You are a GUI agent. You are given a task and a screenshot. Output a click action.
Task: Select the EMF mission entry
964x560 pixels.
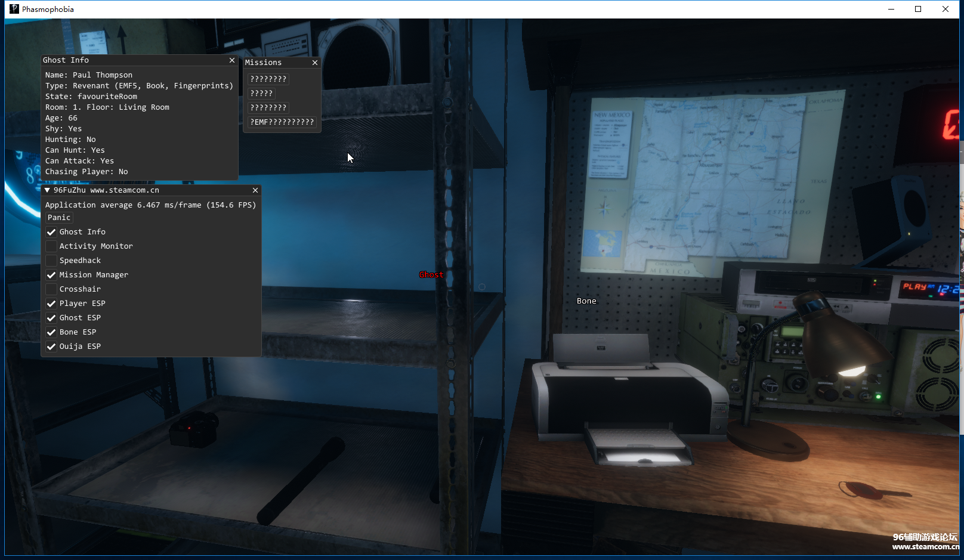point(282,122)
